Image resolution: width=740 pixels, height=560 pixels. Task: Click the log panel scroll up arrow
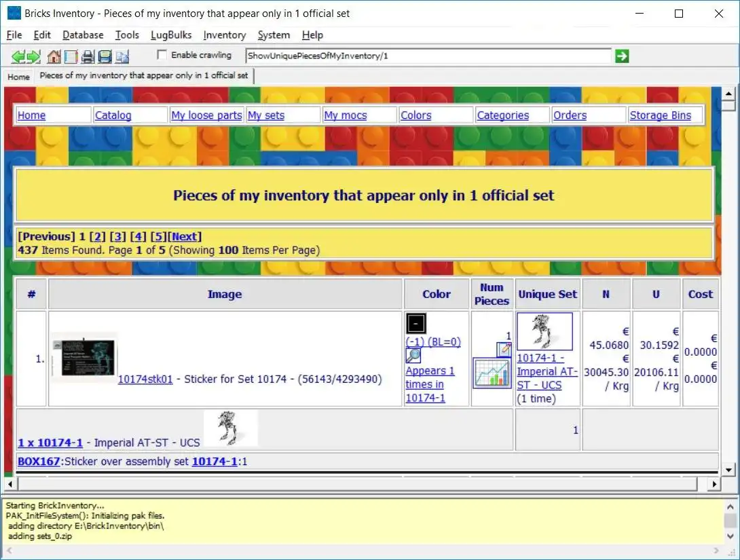tap(730, 507)
